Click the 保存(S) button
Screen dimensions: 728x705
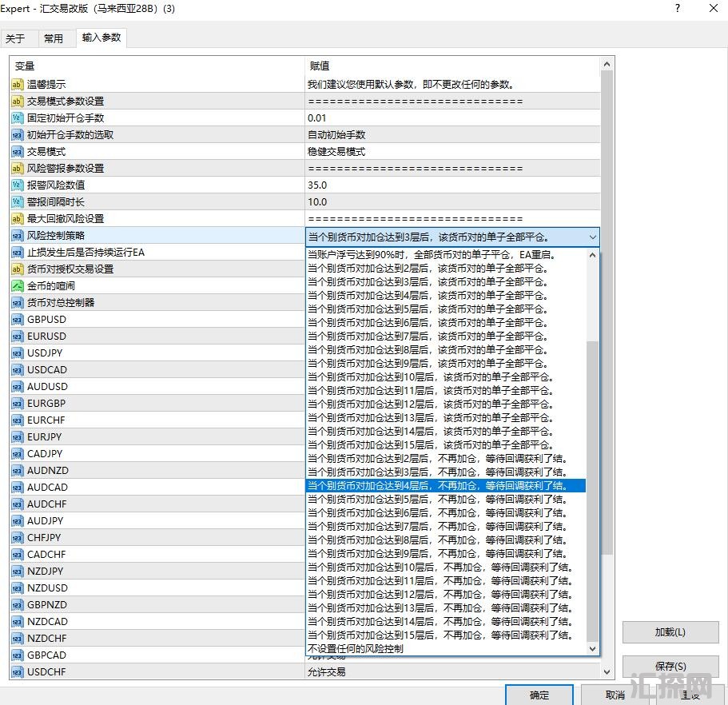coord(670,667)
